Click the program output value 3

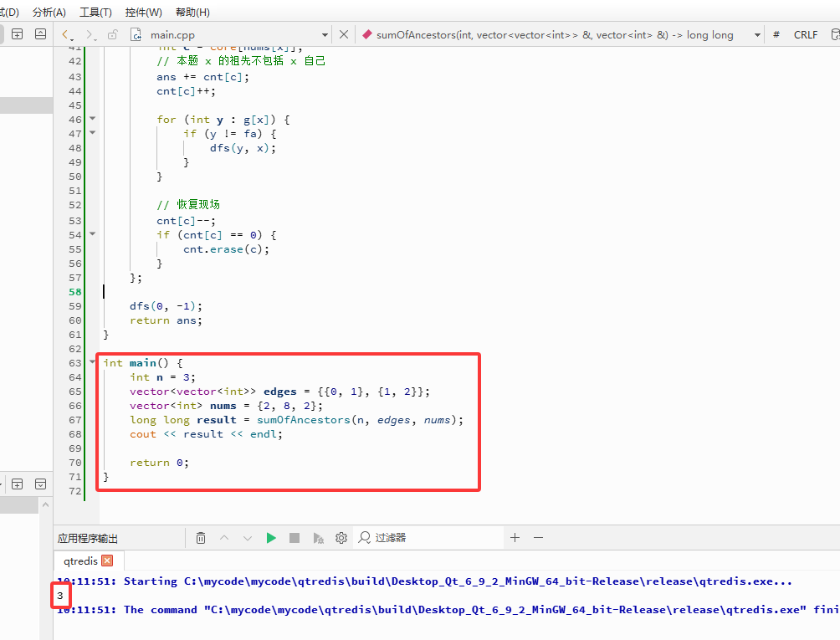[60, 596]
